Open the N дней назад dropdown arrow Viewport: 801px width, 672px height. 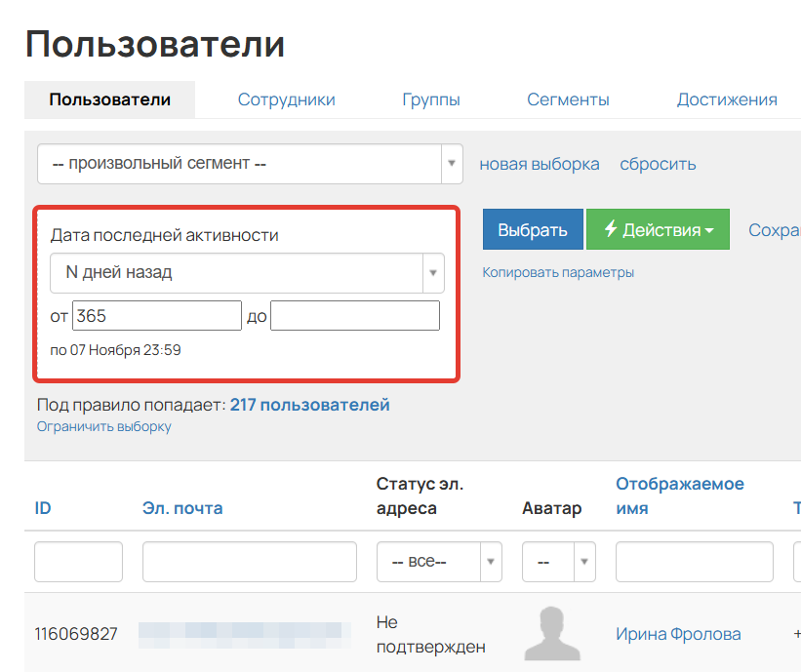pyautogui.click(x=432, y=273)
